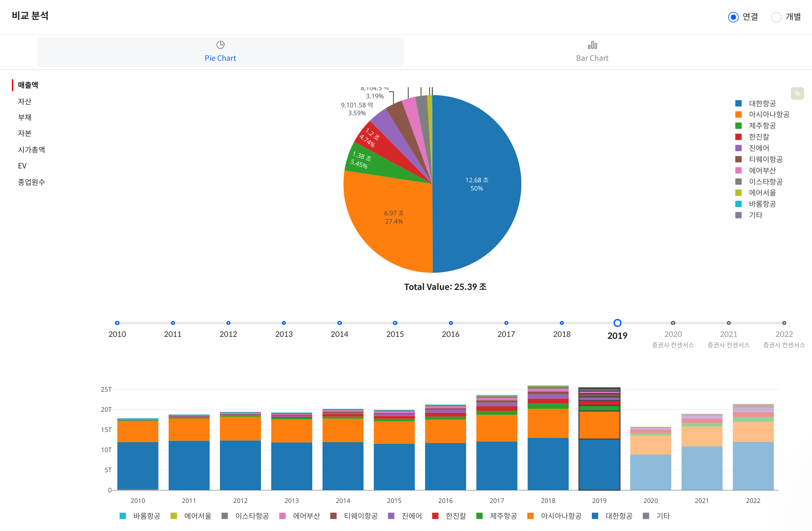812x531 pixels.
Task: Select the 연결 radio button
Action: point(733,17)
